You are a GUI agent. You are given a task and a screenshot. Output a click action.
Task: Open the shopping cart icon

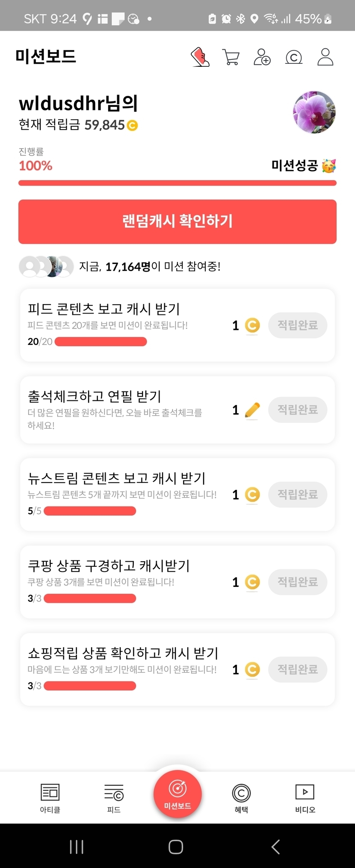[231, 57]
